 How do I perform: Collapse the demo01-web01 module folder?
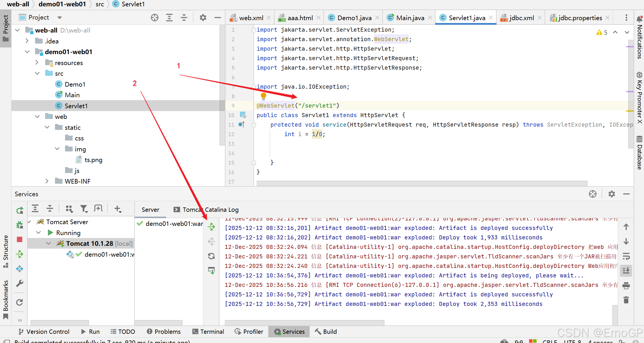[x=27, y=52]
